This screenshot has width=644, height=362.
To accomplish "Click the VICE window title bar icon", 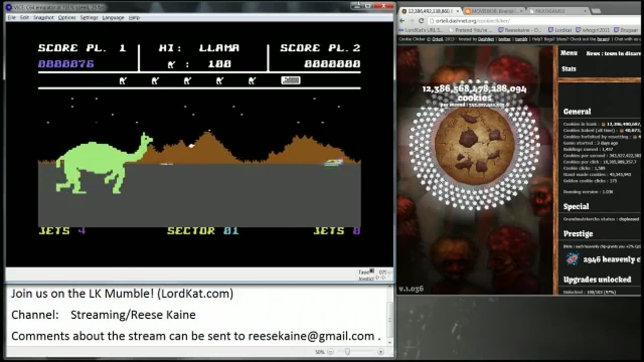I will tap(9, 7).
